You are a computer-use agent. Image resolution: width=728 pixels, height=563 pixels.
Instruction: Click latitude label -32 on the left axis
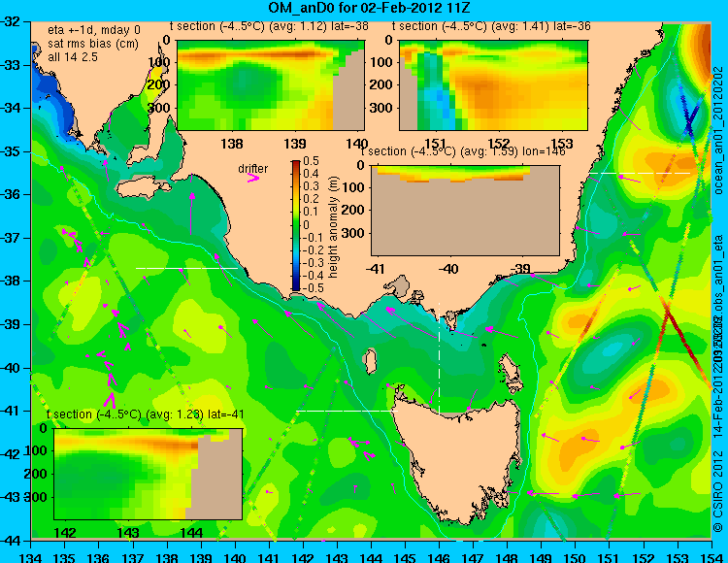[11, 21]
